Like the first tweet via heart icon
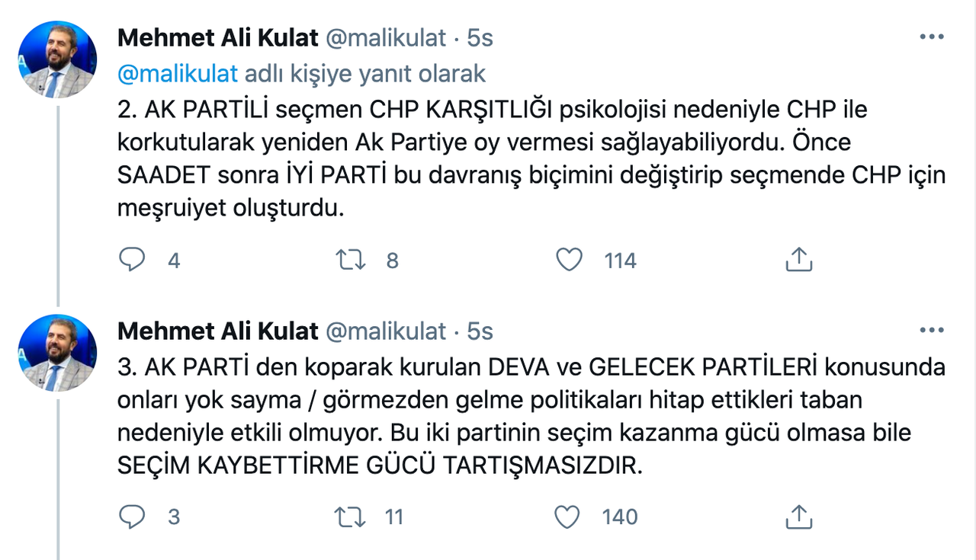This screenshot has width=976, height=560. click(569, 260)
